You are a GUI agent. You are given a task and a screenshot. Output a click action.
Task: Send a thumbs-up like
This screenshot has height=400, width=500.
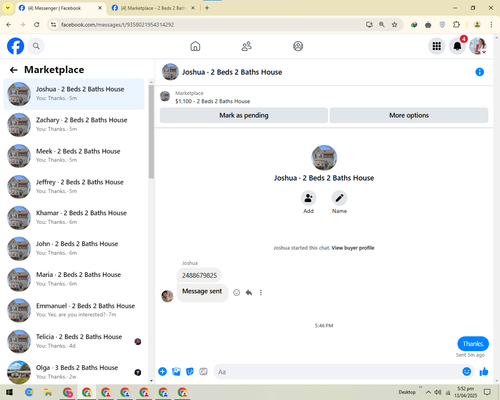484,371
